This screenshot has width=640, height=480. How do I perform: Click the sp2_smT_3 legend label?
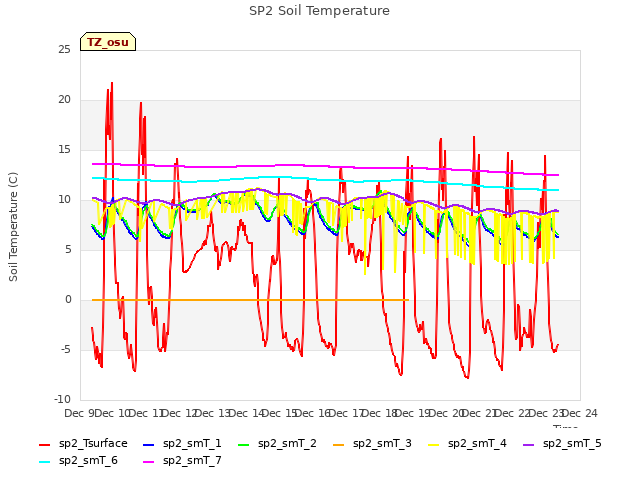(382, 443)
